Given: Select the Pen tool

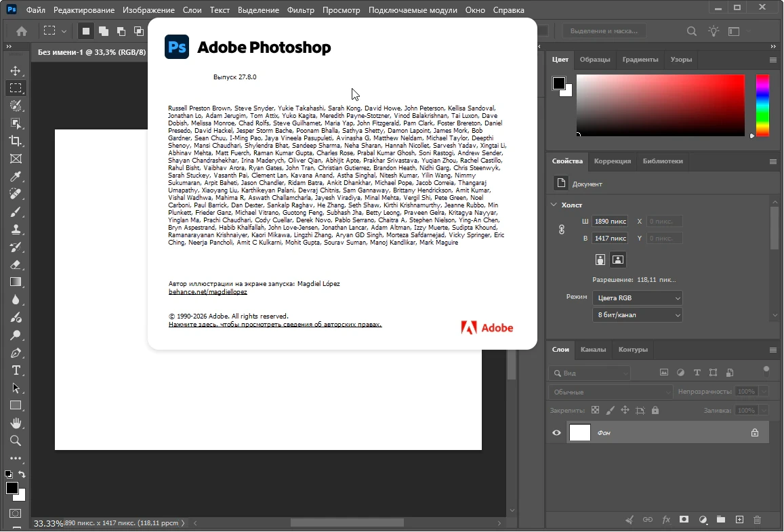Looking at the screenshot, I should [x=16, y=352].
